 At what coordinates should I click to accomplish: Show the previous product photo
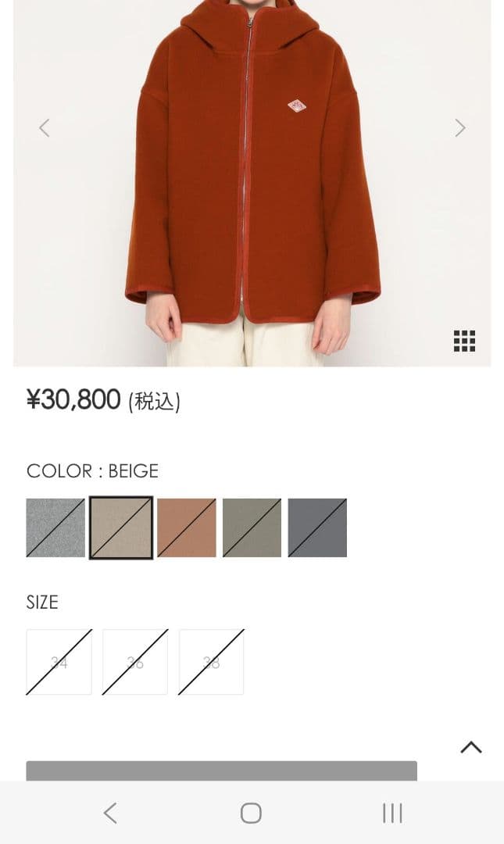pos(45,128)
